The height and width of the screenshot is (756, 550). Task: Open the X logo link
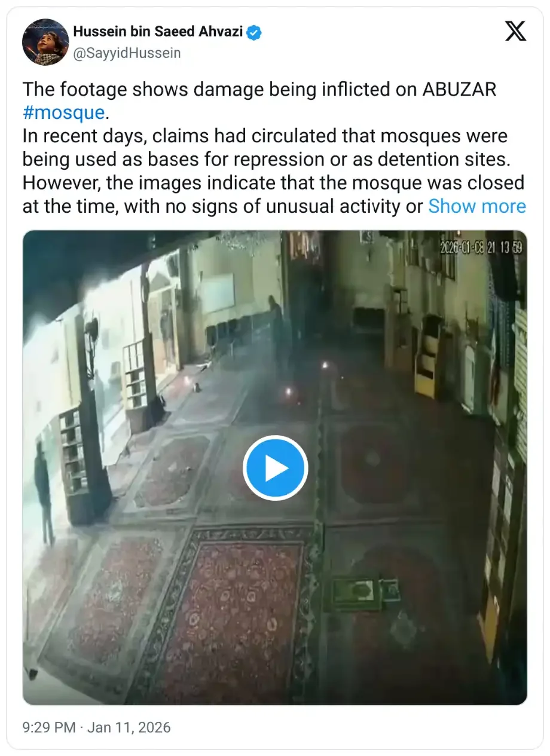tap(515, 31)
